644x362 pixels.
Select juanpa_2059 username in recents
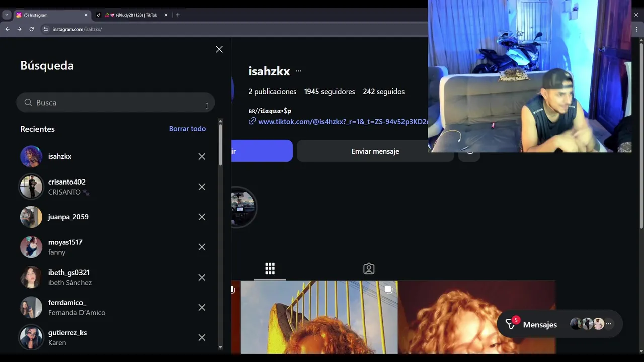[68, 217]
